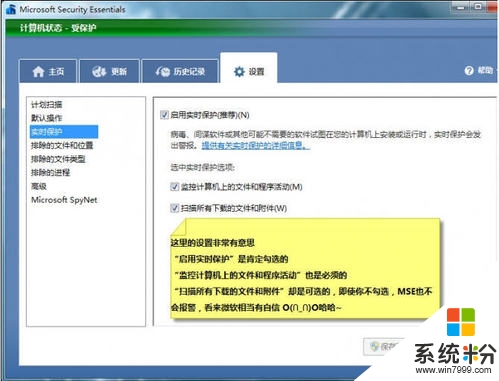Select 实时保护 in the settings list
Image resolution: width=499 pixels, height=381 pixels.
point(64,132)
